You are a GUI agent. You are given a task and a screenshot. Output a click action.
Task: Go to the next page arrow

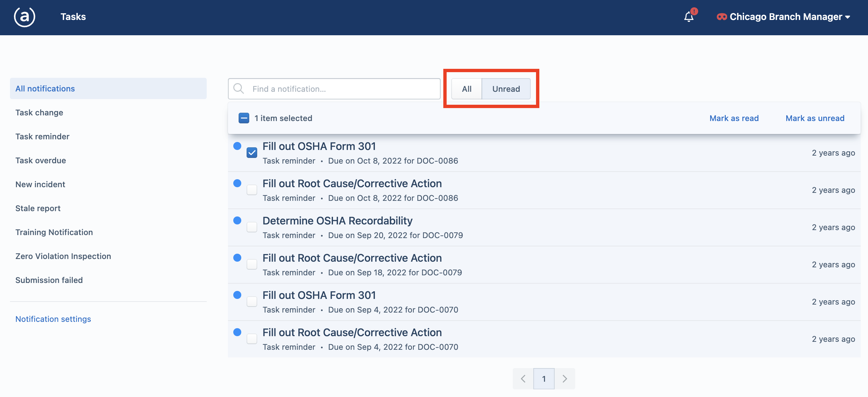(x=565, y=379)
